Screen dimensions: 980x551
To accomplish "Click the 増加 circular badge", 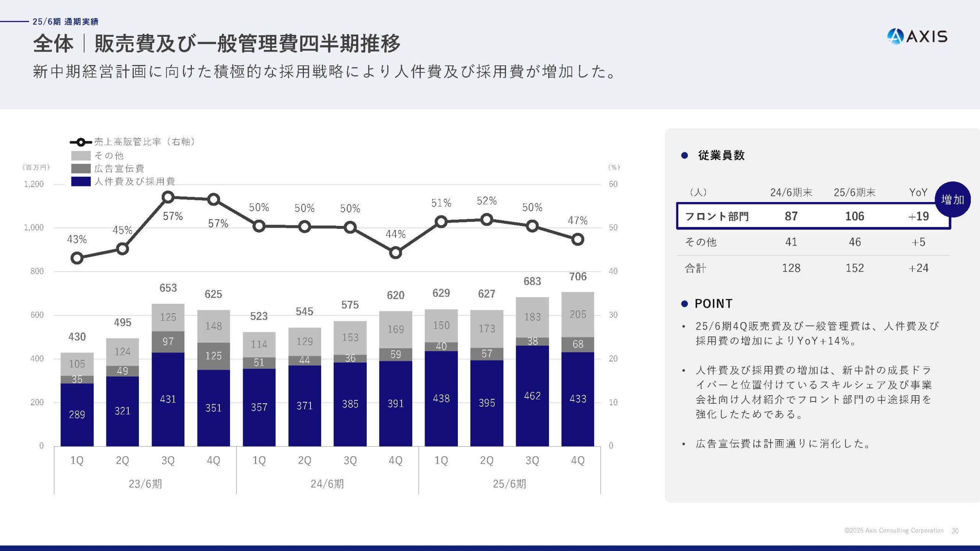I will click(x=952, y=199).
